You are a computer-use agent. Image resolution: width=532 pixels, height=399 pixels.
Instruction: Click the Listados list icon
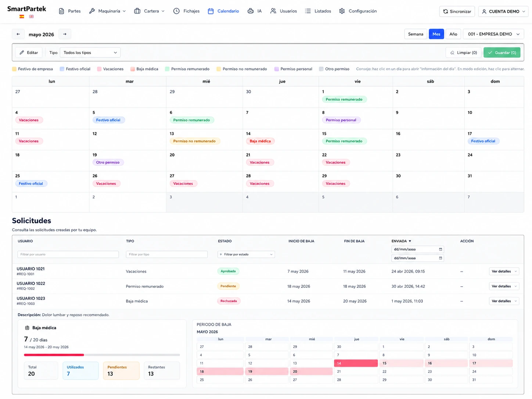tap(308, 11)
